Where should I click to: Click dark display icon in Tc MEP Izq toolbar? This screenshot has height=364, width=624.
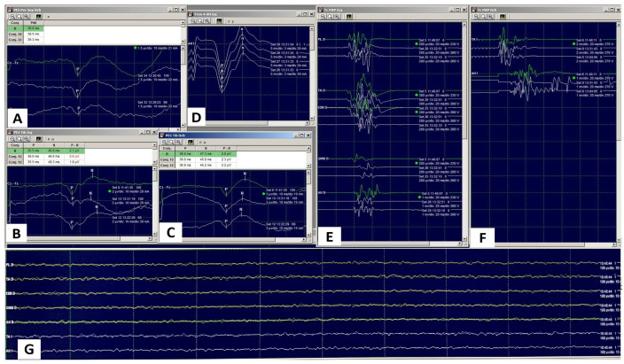(349, 16)
